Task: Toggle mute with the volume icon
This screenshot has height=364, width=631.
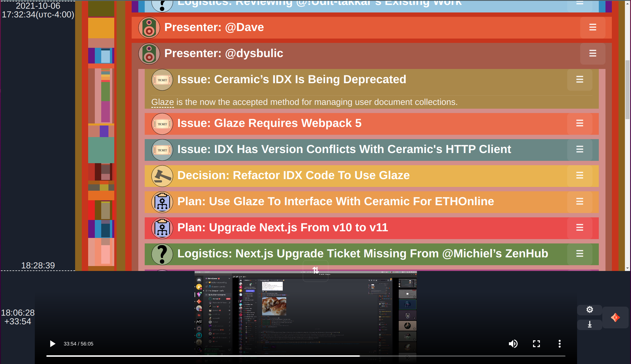Action: pos(513,344)
